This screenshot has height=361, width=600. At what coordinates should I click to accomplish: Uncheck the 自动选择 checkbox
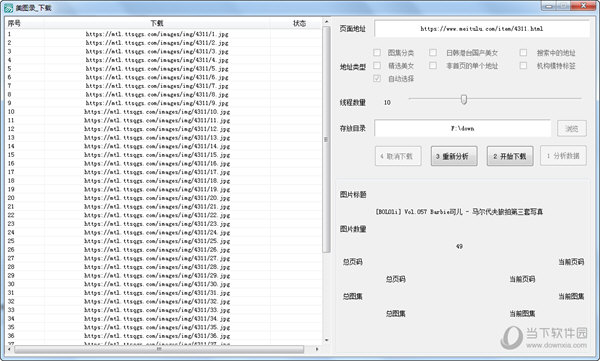tap(377, 78)
